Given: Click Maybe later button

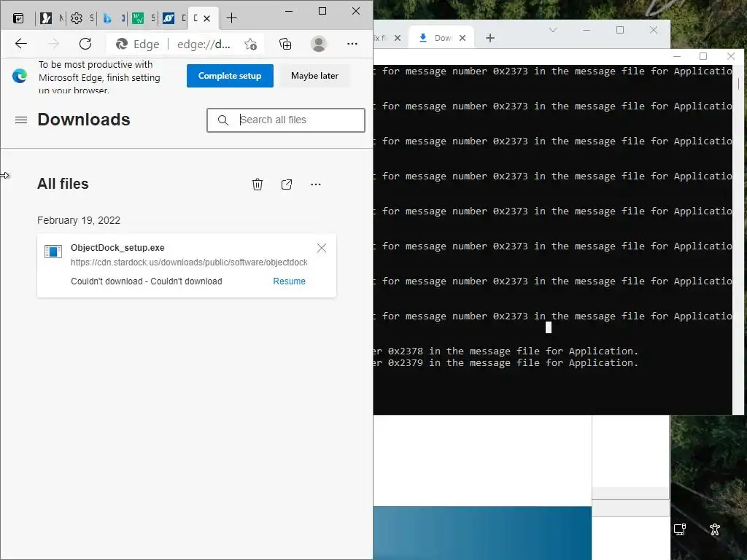Looking at the screenshot, I should 315,76.
